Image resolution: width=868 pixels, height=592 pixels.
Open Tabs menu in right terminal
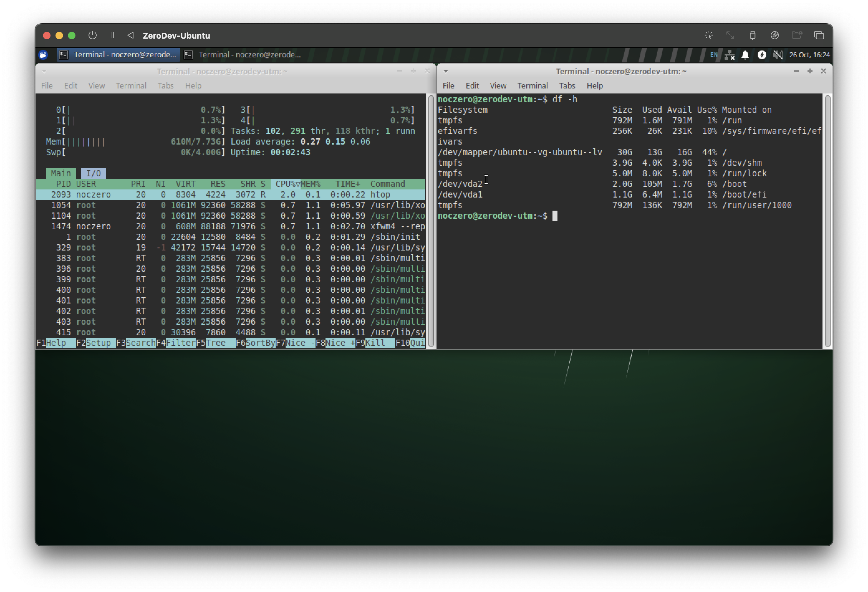[x=567, y=86]
